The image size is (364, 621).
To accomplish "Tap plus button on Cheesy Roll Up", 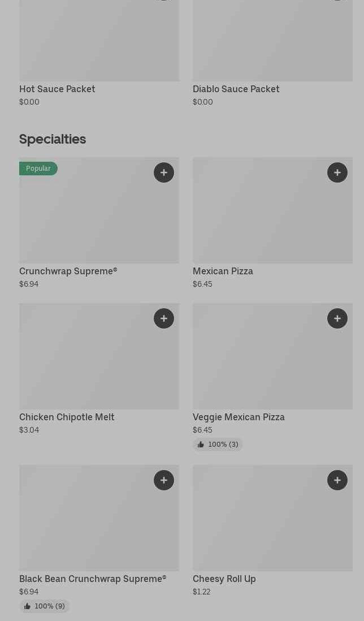I will [337, 480].
